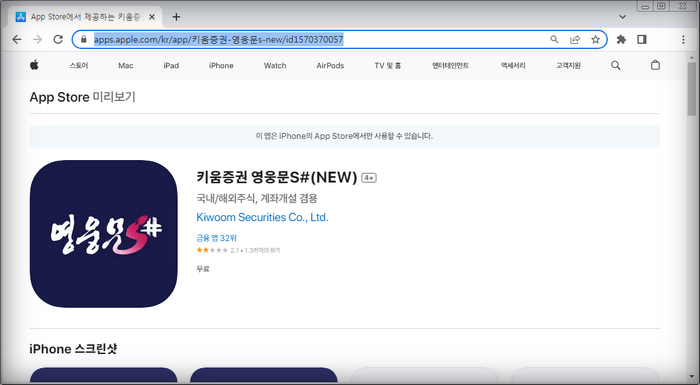The width and height of the screenshot is (700, 385).
Task: Open the TV 및 홈 nav item
Action: (388, 66)
